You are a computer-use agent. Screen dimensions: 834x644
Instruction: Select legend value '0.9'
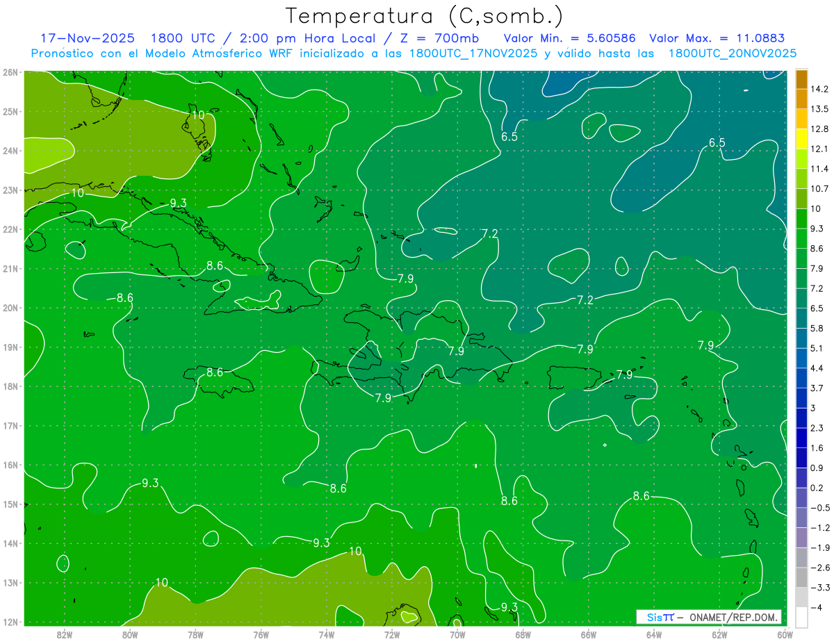pyautogui.click(x=817, y=468)
